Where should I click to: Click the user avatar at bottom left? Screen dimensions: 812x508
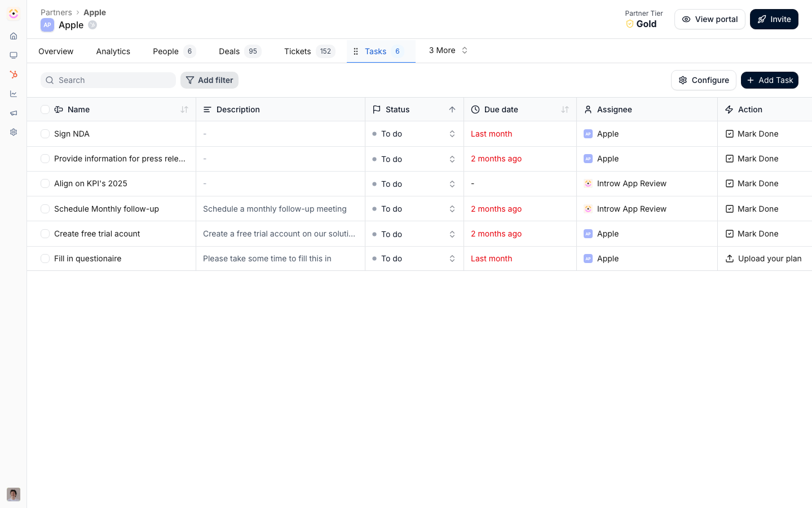point(14,494)
